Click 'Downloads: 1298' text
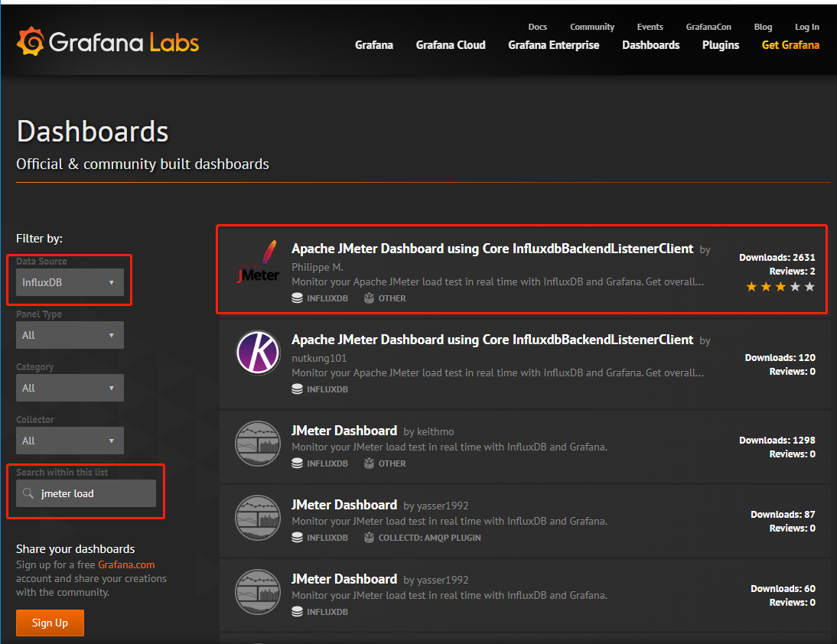This screenshot has height=644, width=837. click(x=777, y=441)
